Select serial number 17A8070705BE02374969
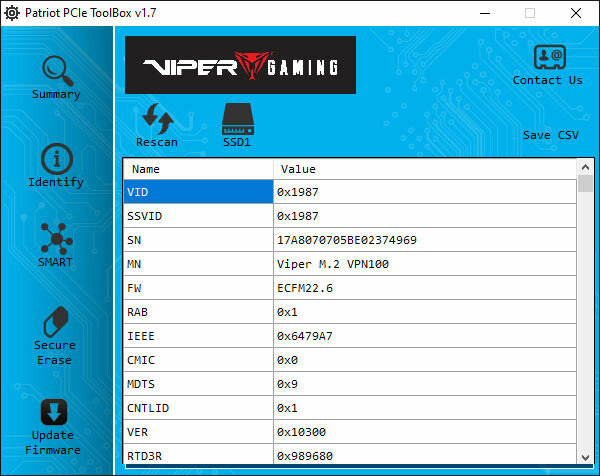Image resolution: width=600 pixels, height=476 pixels. click(x=425, y=240)
